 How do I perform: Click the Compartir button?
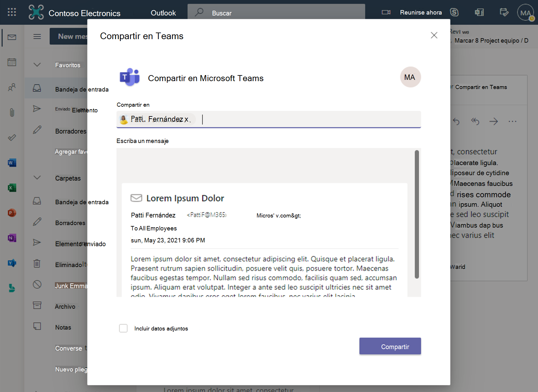point(390,346)
